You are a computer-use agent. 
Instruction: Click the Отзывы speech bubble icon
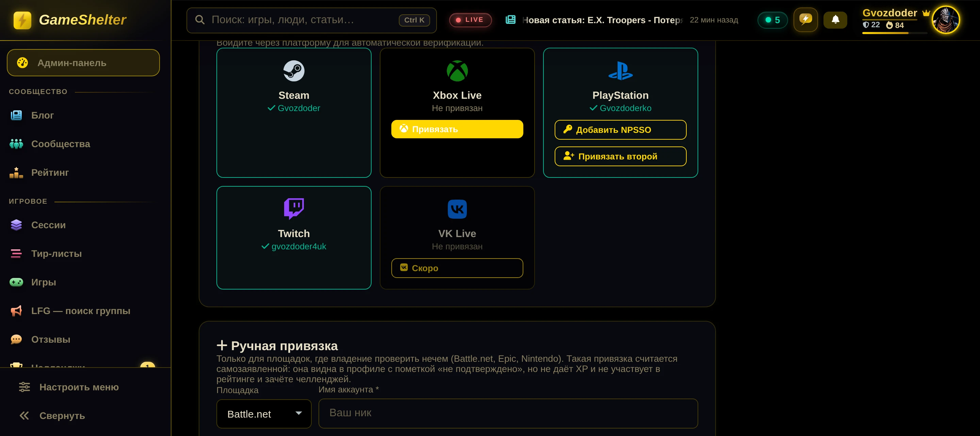16,339
